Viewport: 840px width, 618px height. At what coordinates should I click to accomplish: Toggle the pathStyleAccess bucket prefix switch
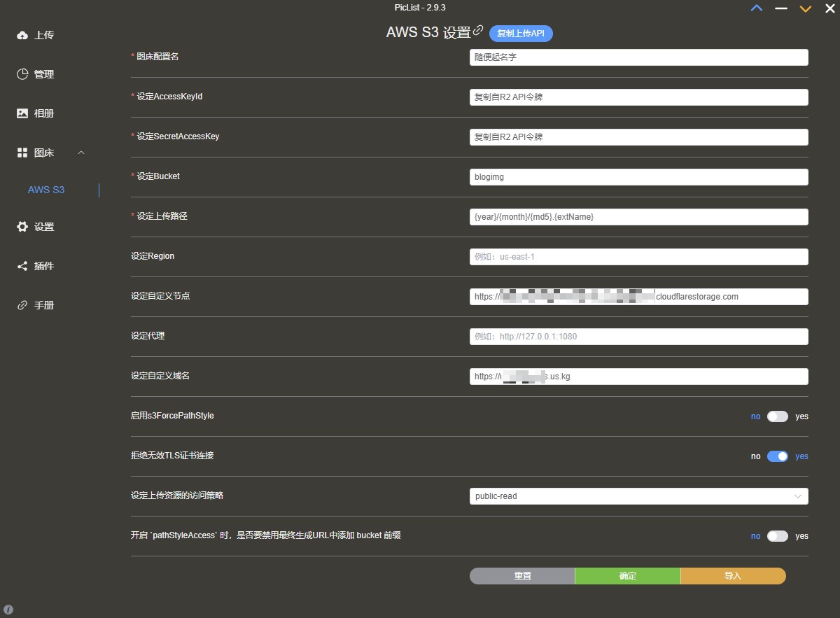click(x=778, y=536)
